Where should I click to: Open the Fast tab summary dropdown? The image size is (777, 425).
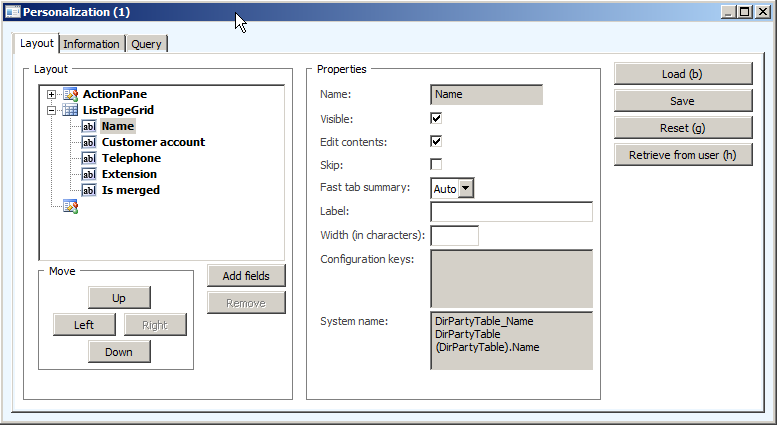click(466, 188)
